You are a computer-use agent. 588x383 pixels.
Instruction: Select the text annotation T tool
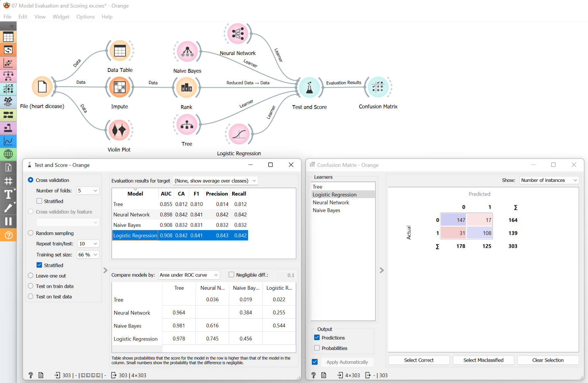point(8,194)
